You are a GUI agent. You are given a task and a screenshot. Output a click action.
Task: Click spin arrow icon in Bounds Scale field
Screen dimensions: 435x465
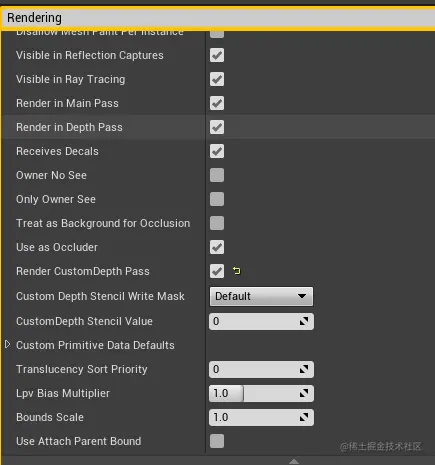pos(304,417)
